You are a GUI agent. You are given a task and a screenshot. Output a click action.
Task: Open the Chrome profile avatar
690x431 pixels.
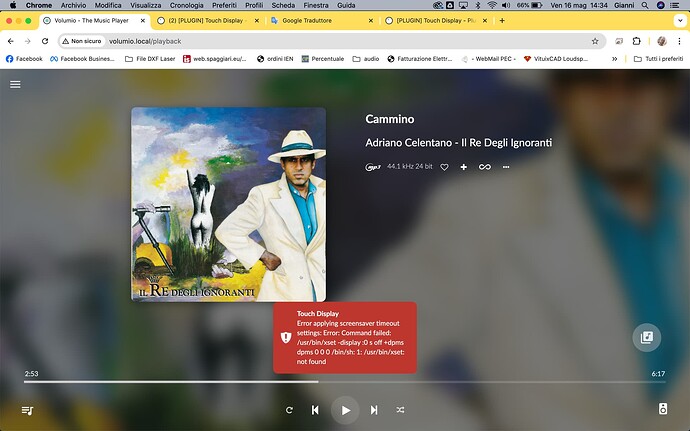pyautogui.click(x=662, y=41)
